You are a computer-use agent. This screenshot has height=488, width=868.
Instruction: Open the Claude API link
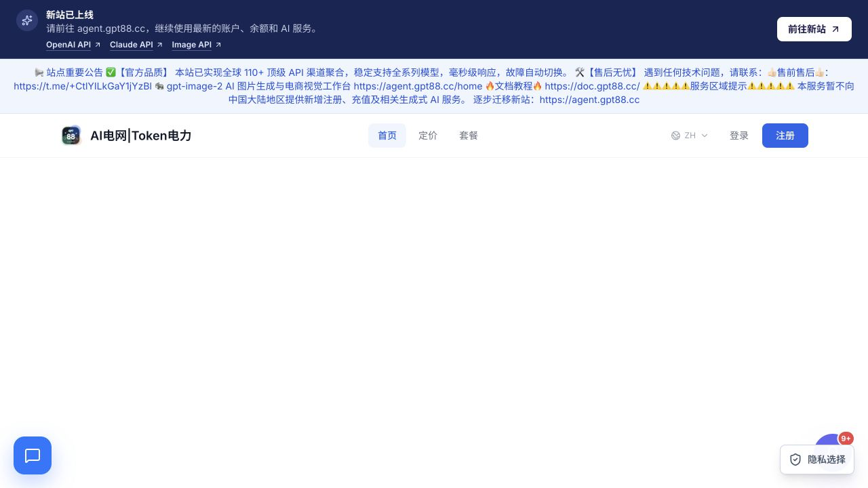click(x=136, y=45)
